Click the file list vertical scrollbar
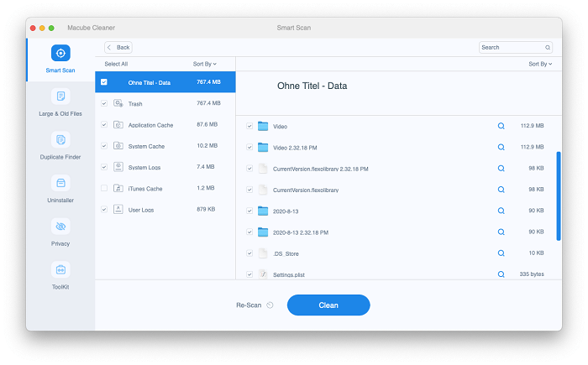This screenshot has width=588, height=365. coord(559,195)
